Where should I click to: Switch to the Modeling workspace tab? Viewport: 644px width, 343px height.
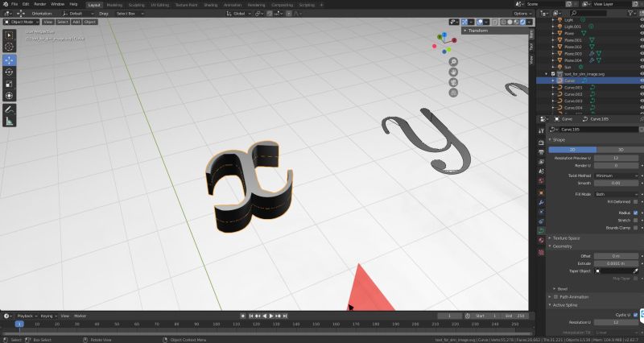pyautogui.click(x=114, y=5)
